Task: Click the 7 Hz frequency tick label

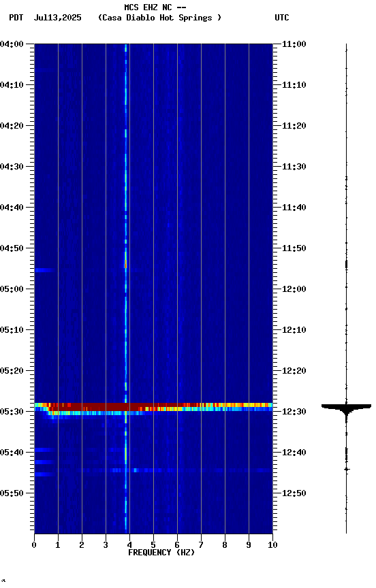Action: tap(201, 545)
